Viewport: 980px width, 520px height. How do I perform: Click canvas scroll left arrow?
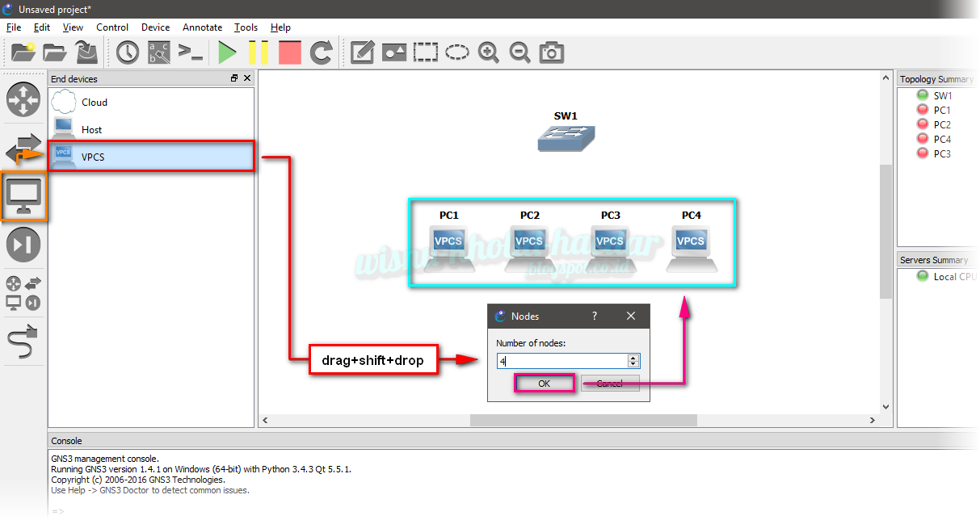coord(265,421)
